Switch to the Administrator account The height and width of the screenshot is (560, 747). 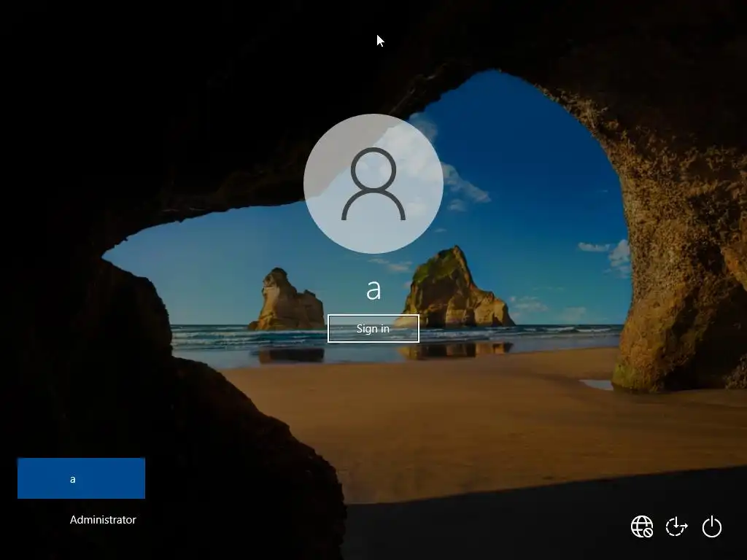(x=82, y=519)
